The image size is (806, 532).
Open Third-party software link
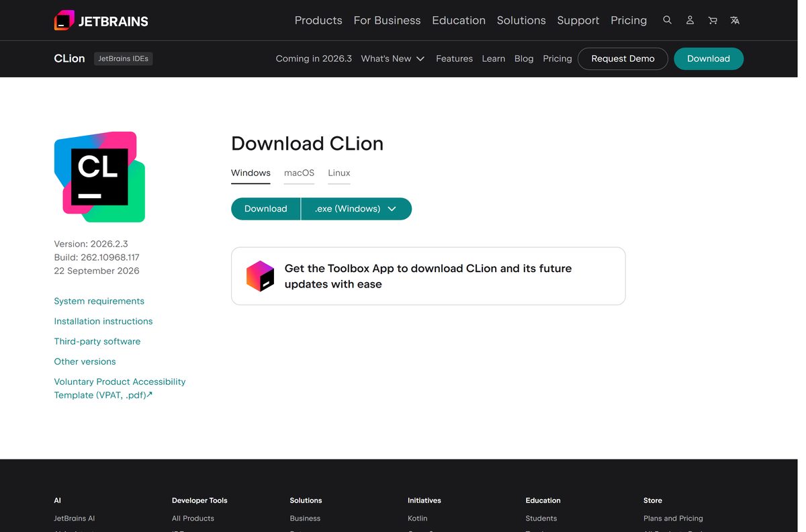[x=97, y=341]
